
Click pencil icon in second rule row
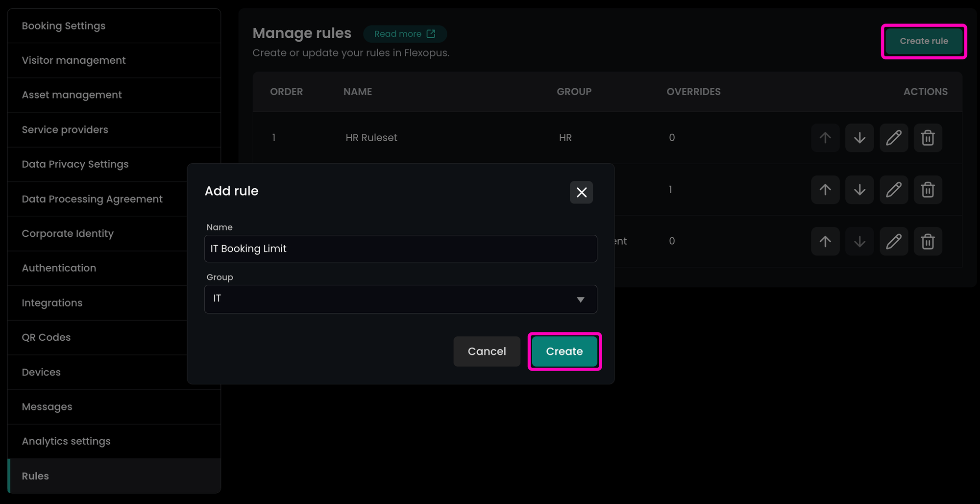tap(893, 190)
